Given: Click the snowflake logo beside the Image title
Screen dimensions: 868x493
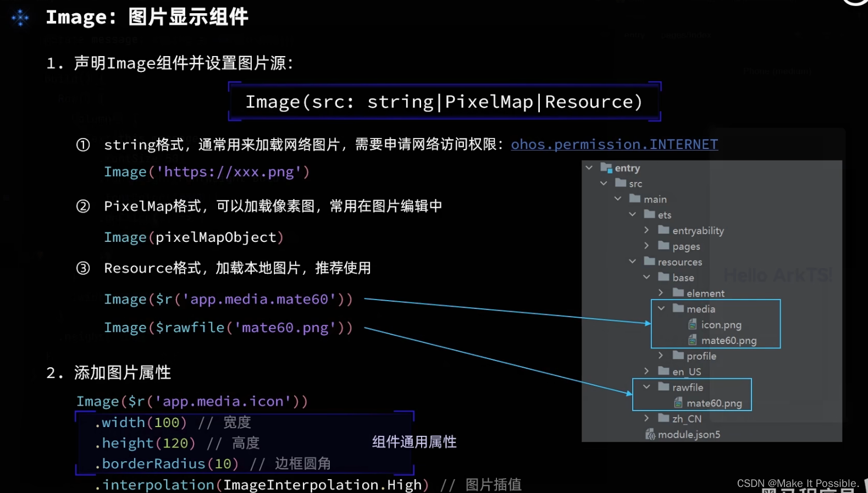Looking at the screenshot, I should [20, 18].
